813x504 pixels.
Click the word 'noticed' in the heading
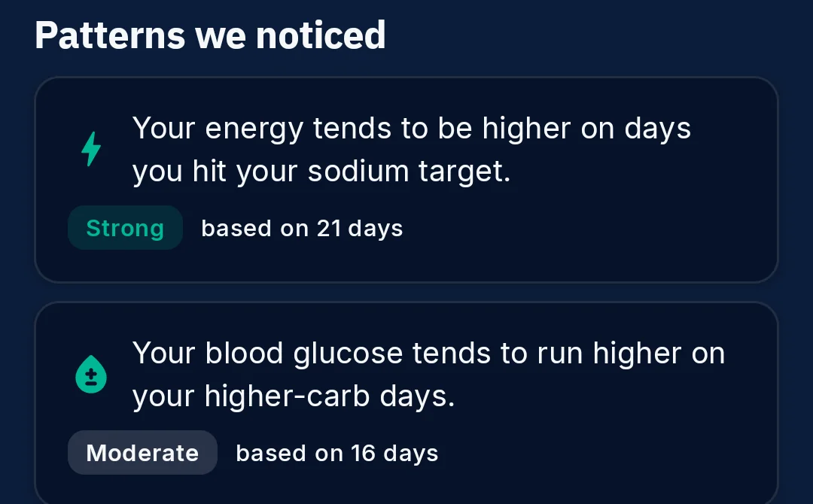(321, 35)
